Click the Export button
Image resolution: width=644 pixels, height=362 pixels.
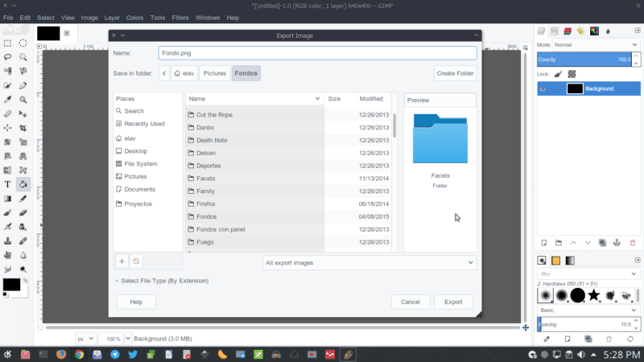tap(453, 302)
